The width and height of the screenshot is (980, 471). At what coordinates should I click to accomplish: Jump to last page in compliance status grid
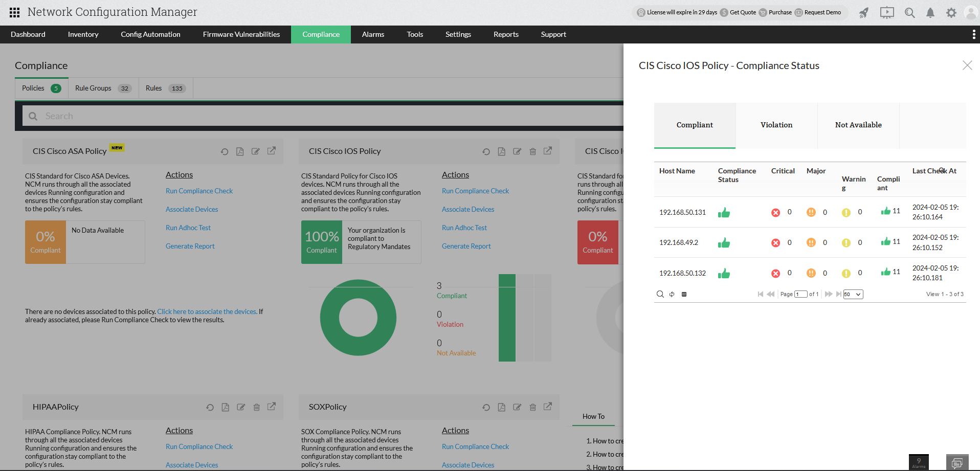pyautogui.click(x=838, y=294)
